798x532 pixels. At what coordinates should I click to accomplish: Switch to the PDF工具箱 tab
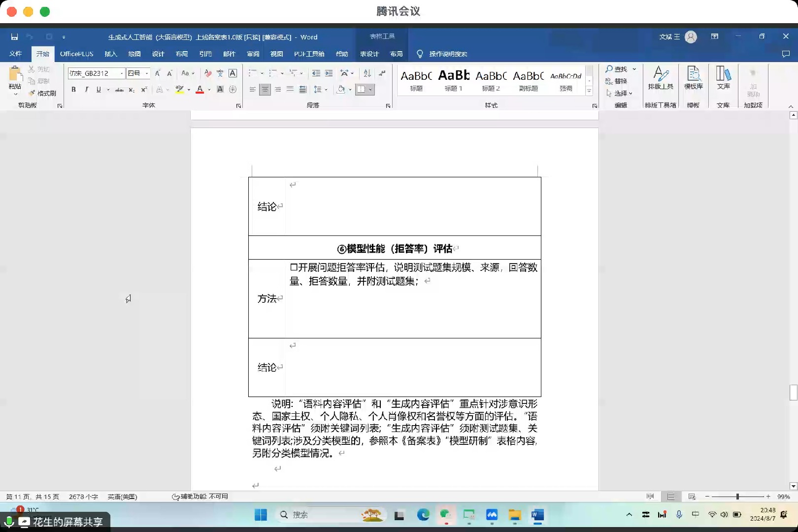click(x=309, y=54)
